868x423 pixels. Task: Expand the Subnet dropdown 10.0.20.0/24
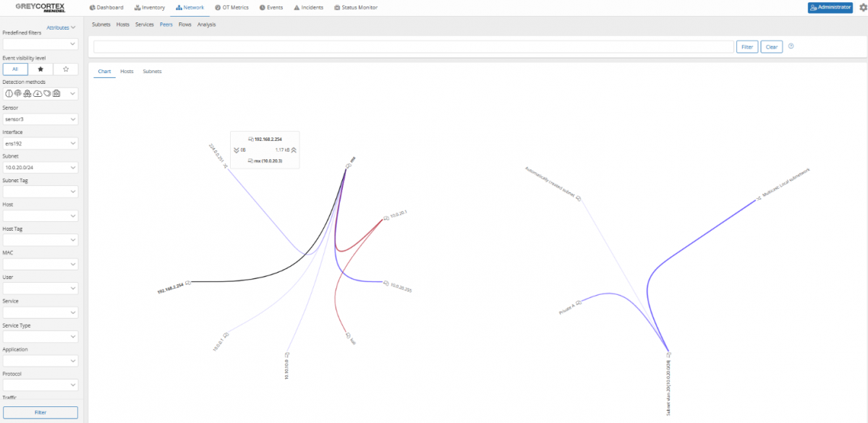(41, 167)
